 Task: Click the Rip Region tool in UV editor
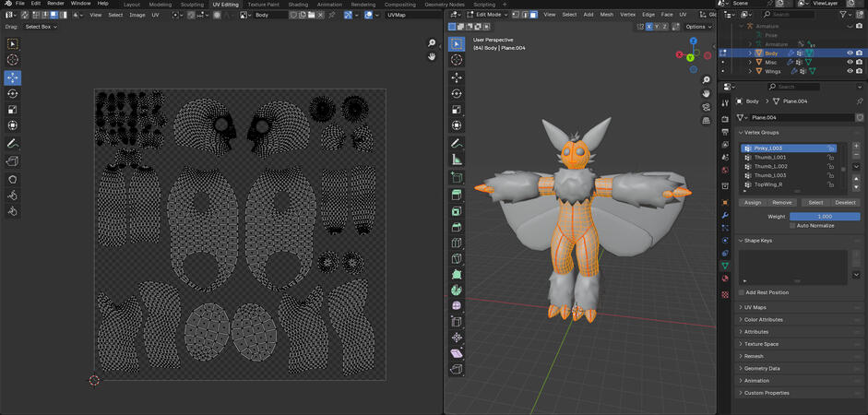13,161
